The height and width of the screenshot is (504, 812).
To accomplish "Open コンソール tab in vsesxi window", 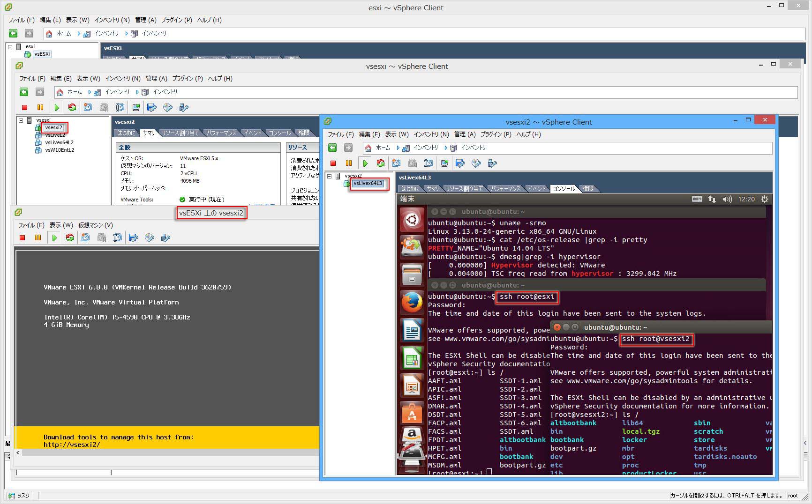I will pos(279,133).
